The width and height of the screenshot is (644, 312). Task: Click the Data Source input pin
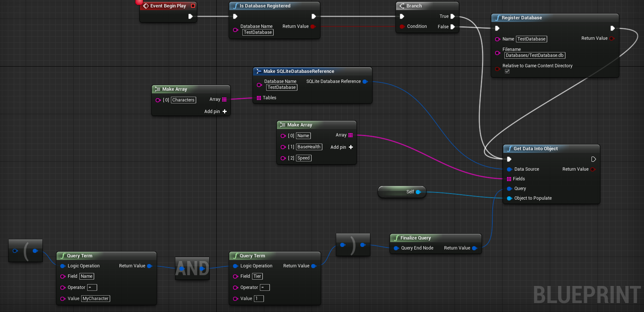point(510,169)
